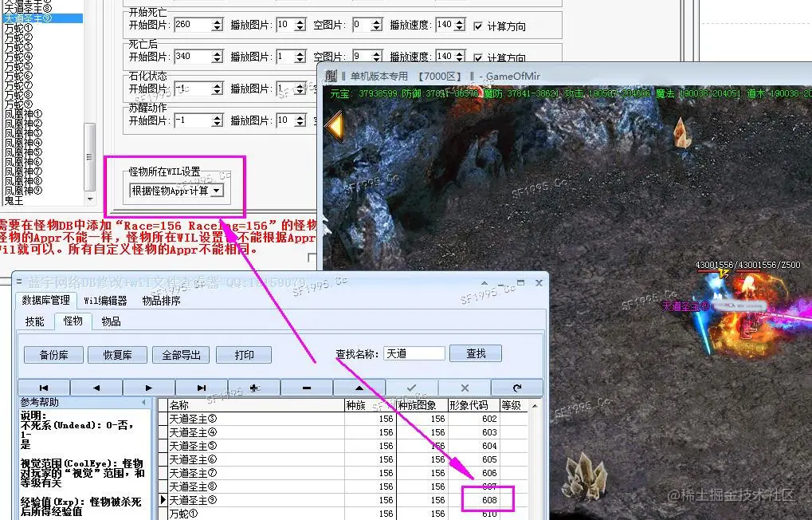812x520 pixels.
Task: Insert a new record with plus icon
Action: pyautogui.click(x=254, y=388)
